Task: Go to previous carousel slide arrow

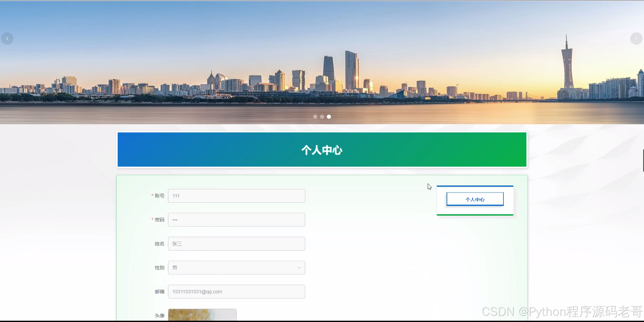Action: coord(7,38)
